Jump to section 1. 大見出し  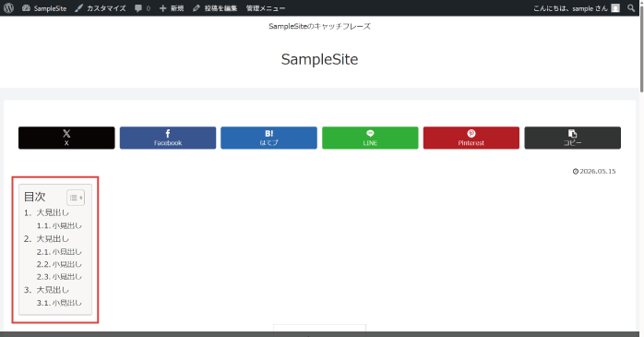click(46, 213)
